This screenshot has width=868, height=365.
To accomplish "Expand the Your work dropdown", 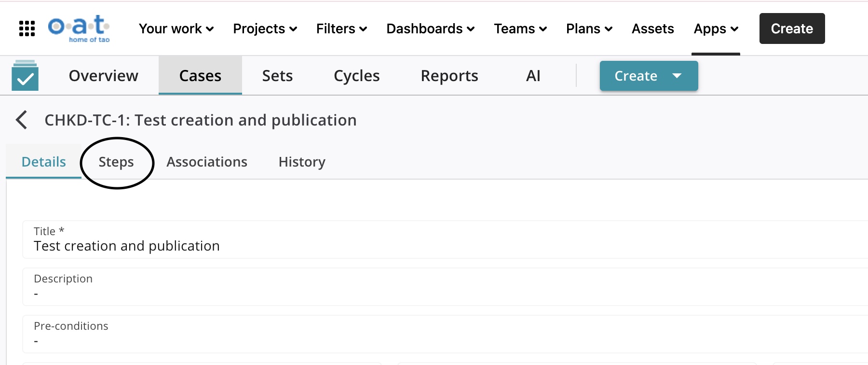I will 176,29.
